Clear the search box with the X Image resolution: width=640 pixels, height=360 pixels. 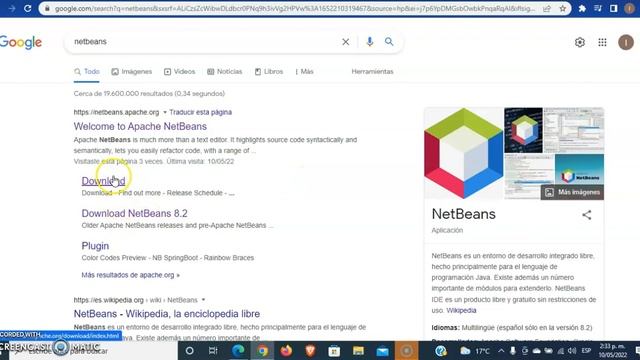coord(345,42)
